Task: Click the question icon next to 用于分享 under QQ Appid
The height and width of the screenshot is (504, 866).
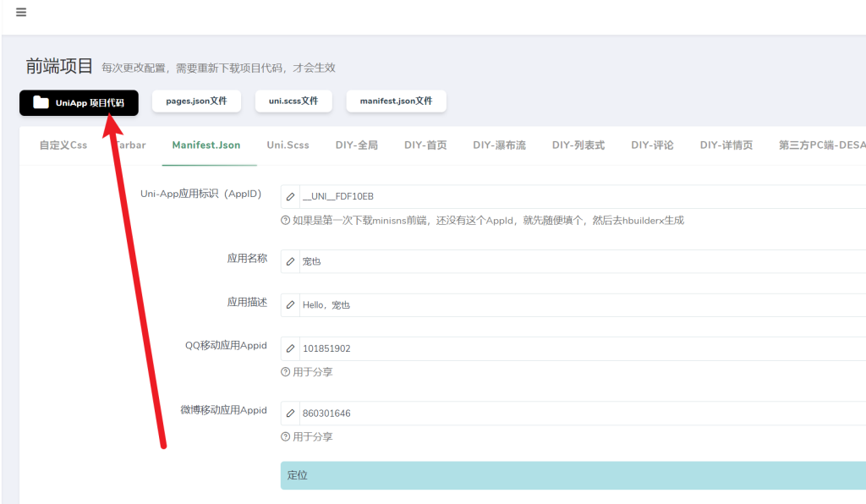Action: pos(286,371)
